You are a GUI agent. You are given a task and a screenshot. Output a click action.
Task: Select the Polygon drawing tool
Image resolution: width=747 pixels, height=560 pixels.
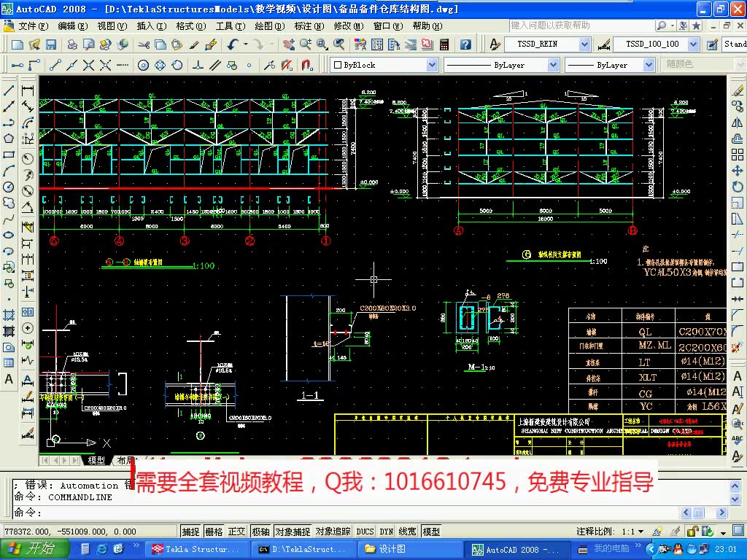(x=9, y=139)
